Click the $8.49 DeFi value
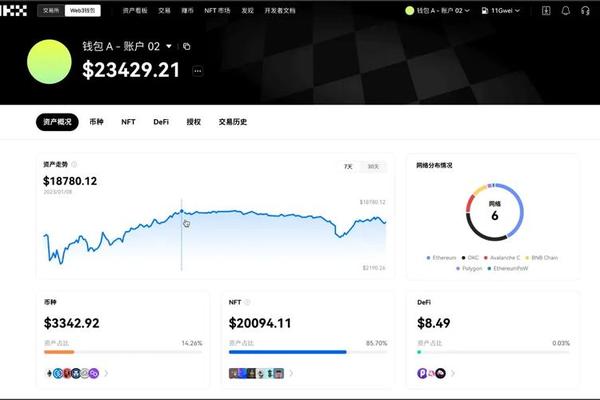Viewport: 600px width, 400px height. coord(434,323)
